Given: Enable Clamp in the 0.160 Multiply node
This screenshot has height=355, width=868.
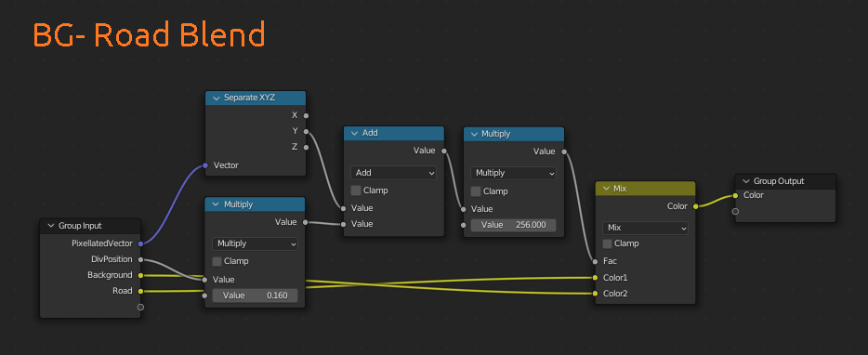Looking at the screenshot, I should (217, 261).
